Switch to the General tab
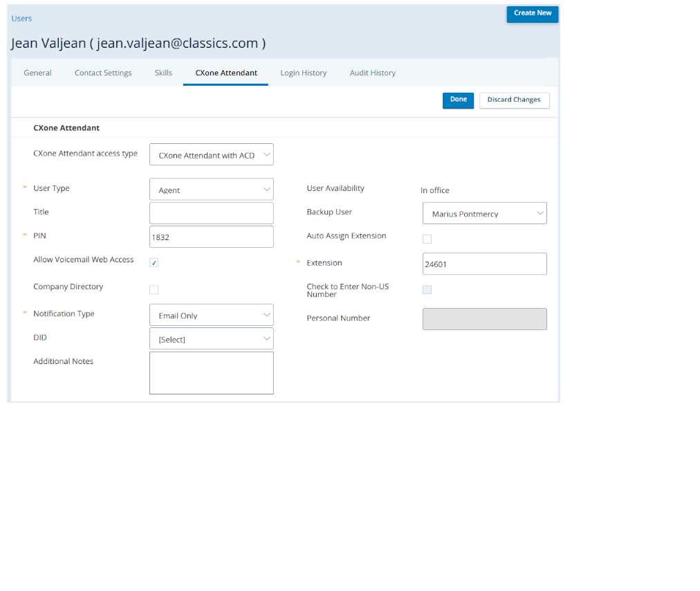700x591 pixels. coord(37,73)
